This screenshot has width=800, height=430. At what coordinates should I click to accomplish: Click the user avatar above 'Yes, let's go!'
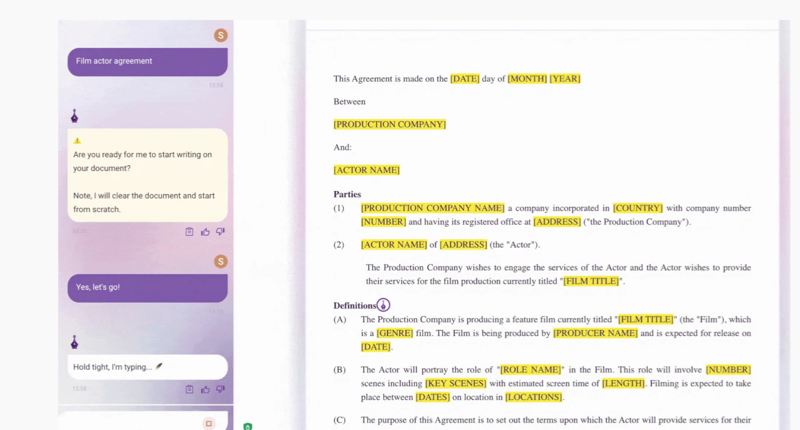click(x=220, y=261)
